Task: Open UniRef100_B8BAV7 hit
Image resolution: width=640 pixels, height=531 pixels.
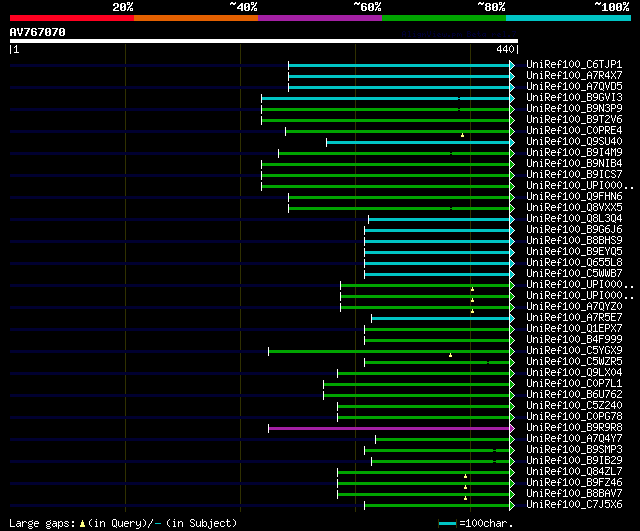Action: [574, 494]
